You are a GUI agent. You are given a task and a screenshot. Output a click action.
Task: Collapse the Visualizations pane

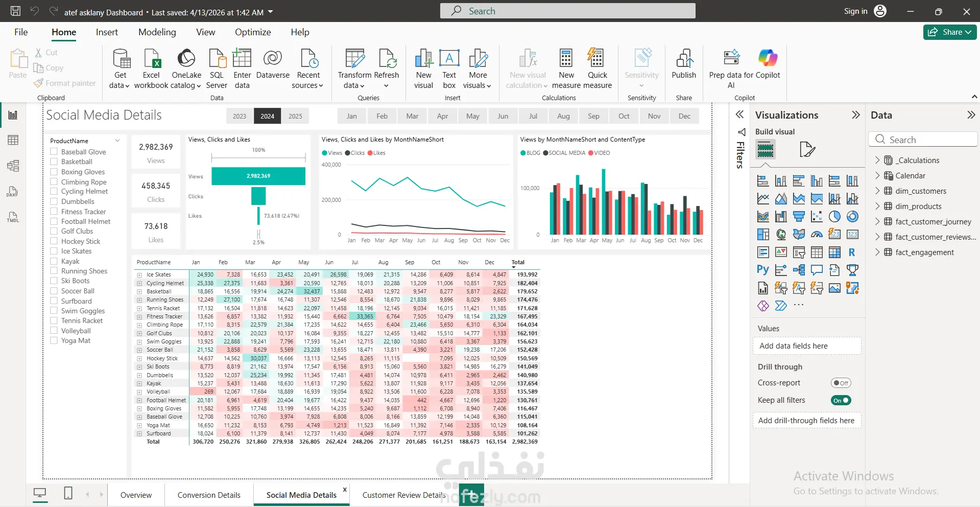[856, 115]
